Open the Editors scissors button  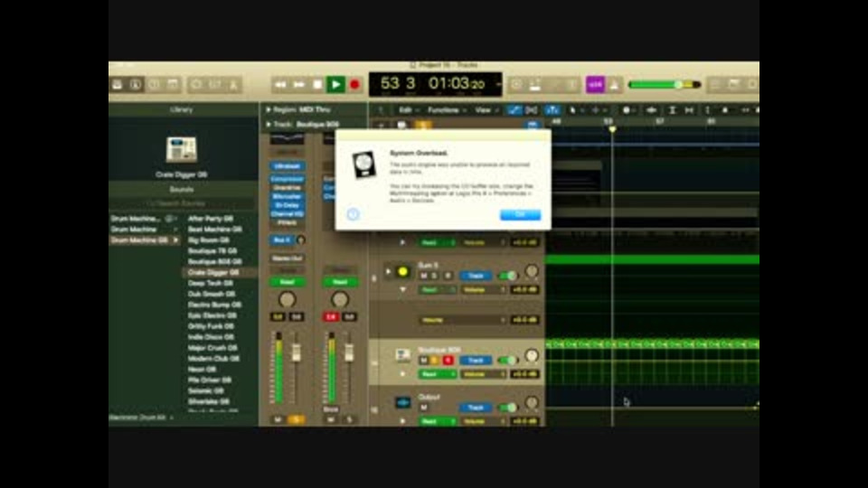tap(233, 85)
